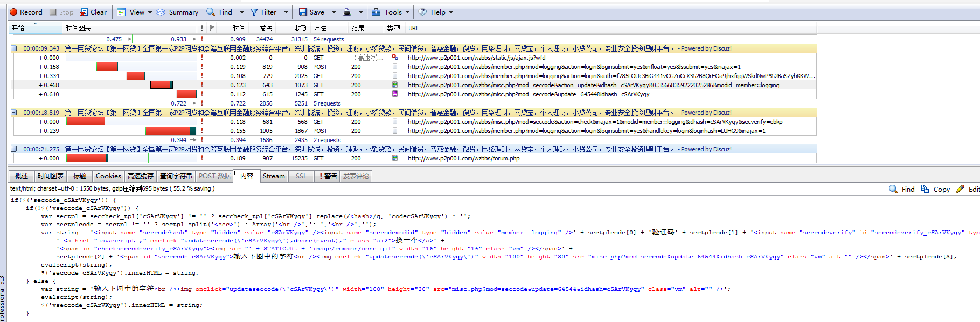980x322 pixels.
Task: Click the Edit pencil icon
Action: (960, 189)
